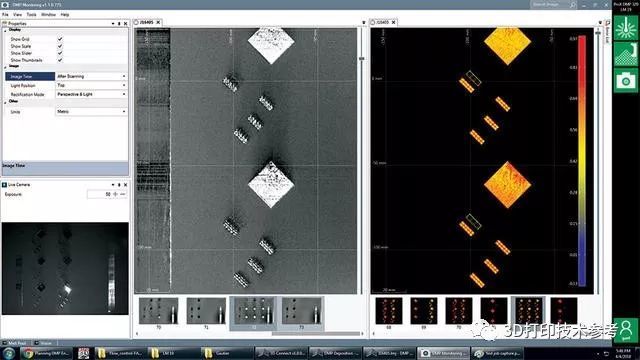Open the Light Position dropdown
Image resolution: width=640 pixels, height=360 pixels.
point(91,85)
